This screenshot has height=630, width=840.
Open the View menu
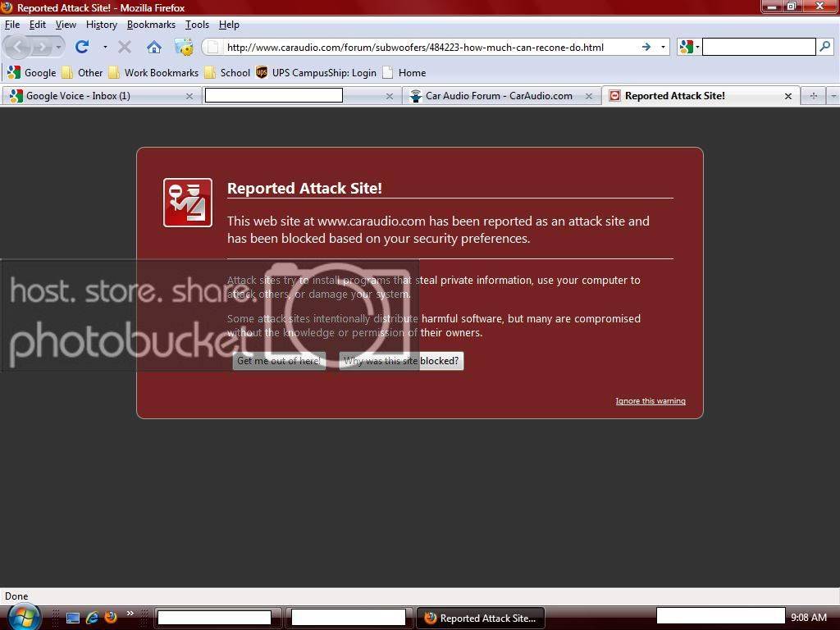[x=66, y=25]
